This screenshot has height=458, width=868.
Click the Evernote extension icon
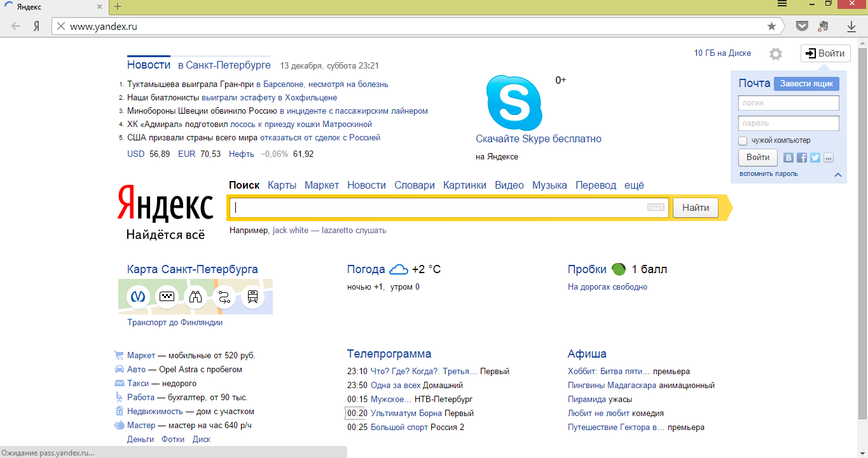point(823,26)
